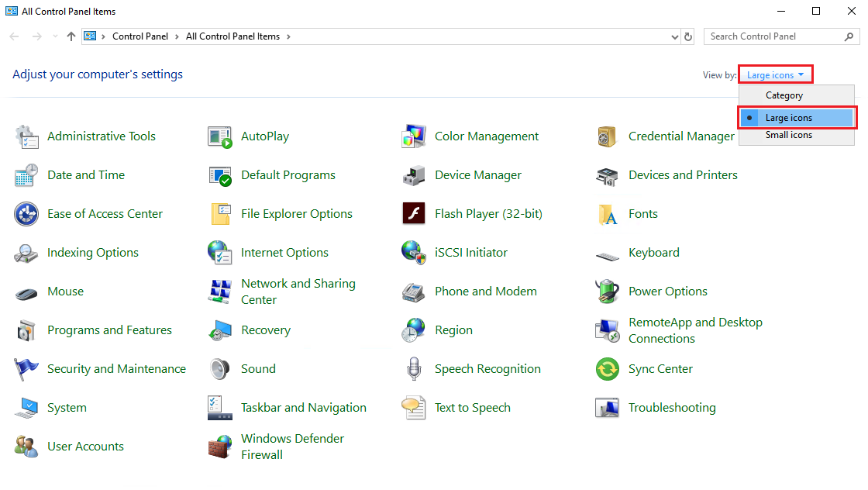
Task: Open the Date and Time calendar icon
Action: point(26,175)
